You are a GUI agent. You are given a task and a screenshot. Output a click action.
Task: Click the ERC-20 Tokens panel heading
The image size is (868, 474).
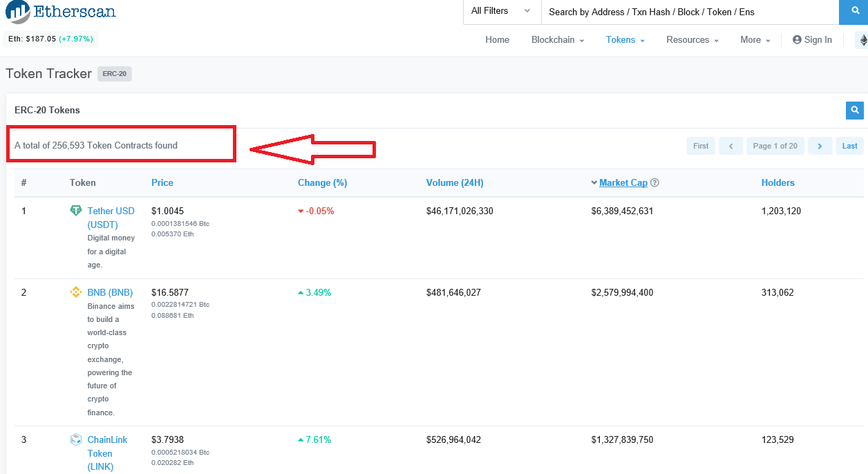[x=47, y=111]
